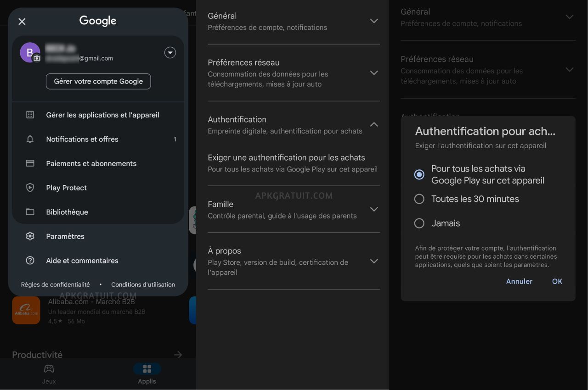This screenshot has width=588, height=390.
Task: Click the Jamais option label
Action: tap(446, 223)
